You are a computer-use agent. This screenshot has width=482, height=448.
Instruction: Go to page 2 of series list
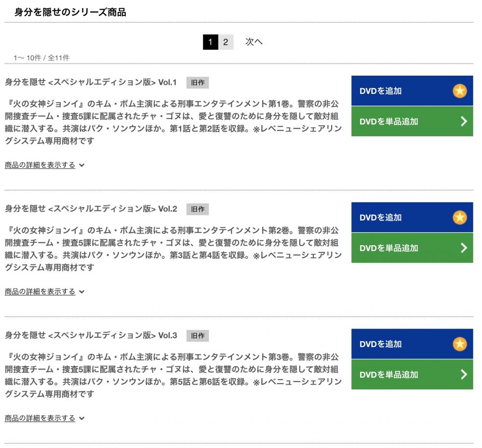[x=226, y=42]
